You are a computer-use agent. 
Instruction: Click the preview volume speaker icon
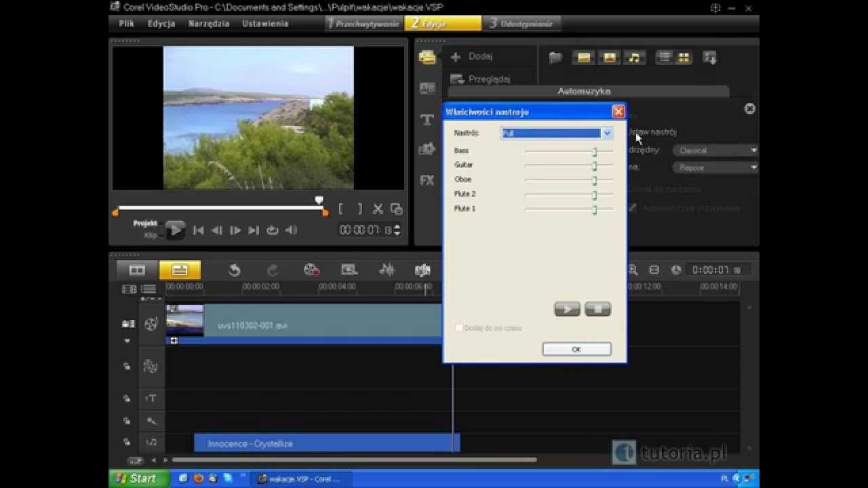tap(291, 230)
